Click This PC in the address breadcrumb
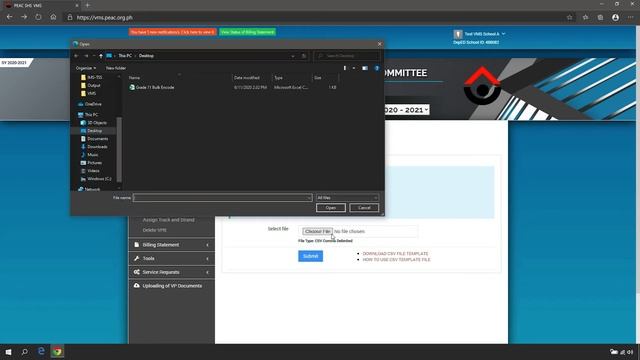The width and height of the screenshot is (640, 360). point(125,56)
